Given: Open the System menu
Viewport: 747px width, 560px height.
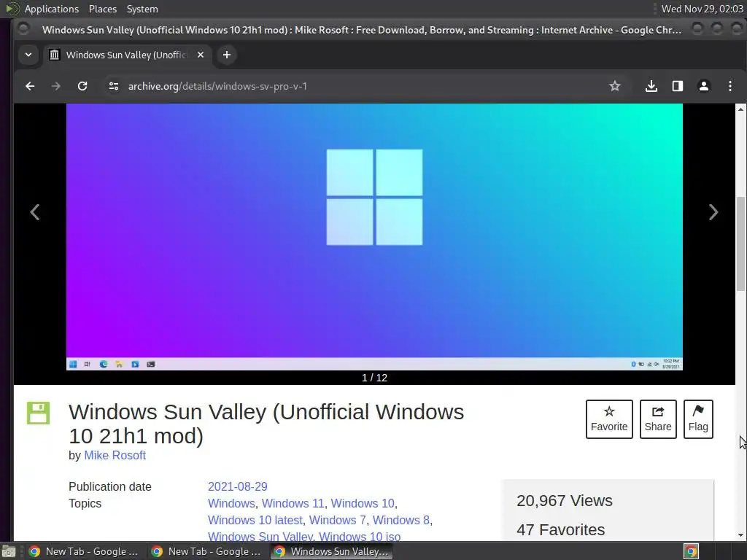Looking at the screenshot, I should click(142, 9).
